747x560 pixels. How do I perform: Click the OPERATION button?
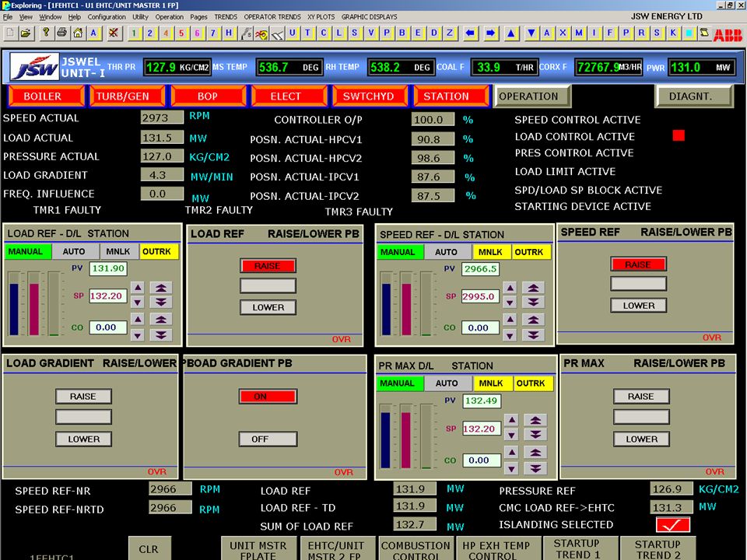pos(532,96)
